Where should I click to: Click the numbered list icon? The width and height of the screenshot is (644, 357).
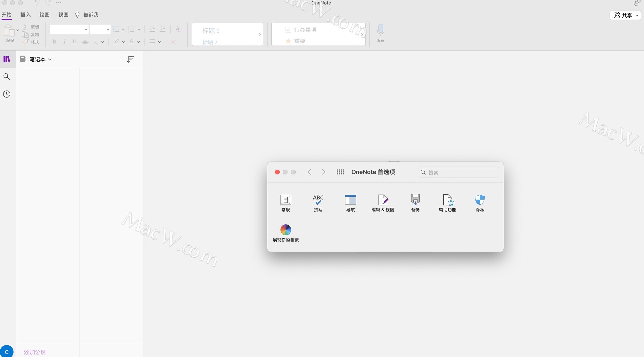point(131,29)
